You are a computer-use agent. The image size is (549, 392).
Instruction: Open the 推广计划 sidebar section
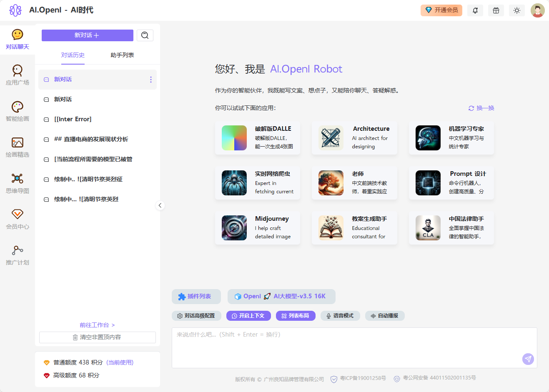click(18, 255)
